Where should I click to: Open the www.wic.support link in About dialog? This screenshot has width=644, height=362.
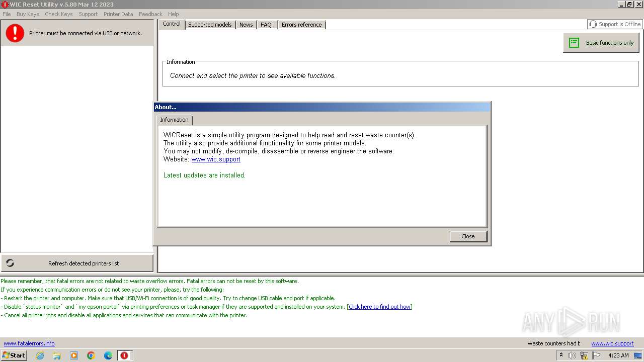(216, 159)
